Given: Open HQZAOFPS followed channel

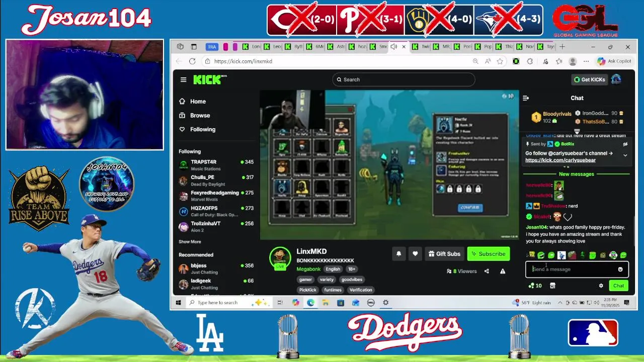Looking at the screenshot, I should pyautogui.click(x=216, y=211).
